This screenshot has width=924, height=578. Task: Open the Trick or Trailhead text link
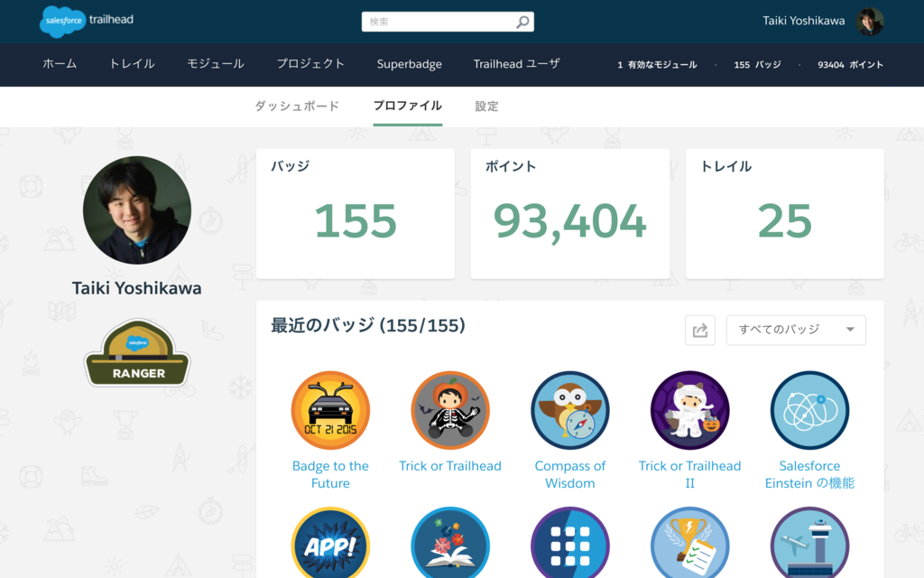[x=450, y=466]
